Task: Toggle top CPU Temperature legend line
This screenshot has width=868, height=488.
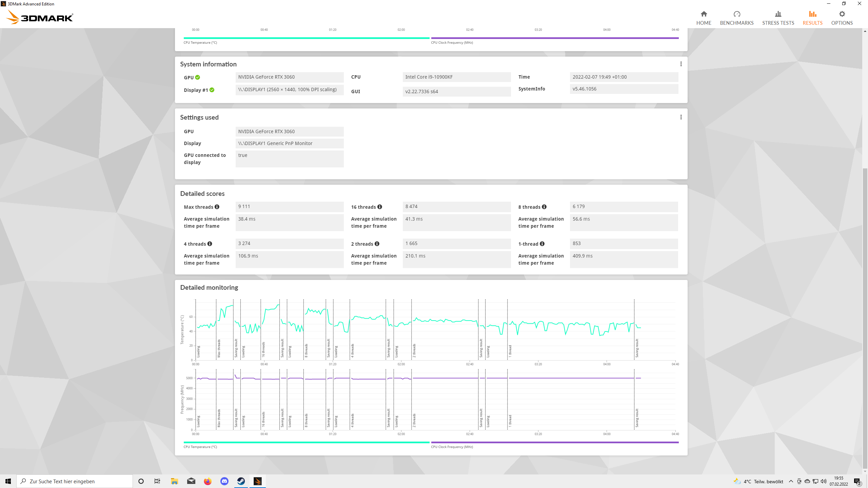Action: click(306, 38)
